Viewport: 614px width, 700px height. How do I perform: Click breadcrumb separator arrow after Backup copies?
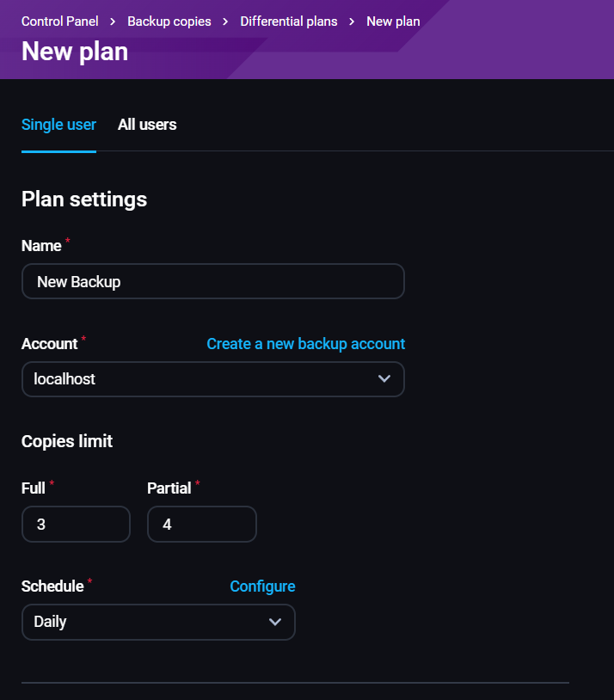tap(225, 21)
